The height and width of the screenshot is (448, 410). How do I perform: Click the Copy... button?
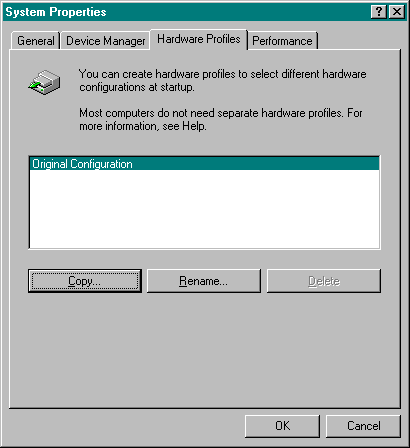(85, 281)
